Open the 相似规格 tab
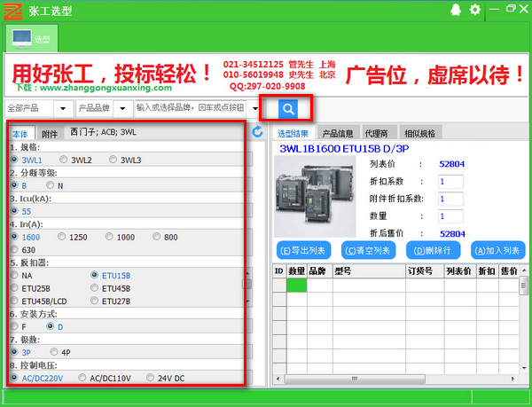Screen dimensions: 532x407 tap(419, 134)
